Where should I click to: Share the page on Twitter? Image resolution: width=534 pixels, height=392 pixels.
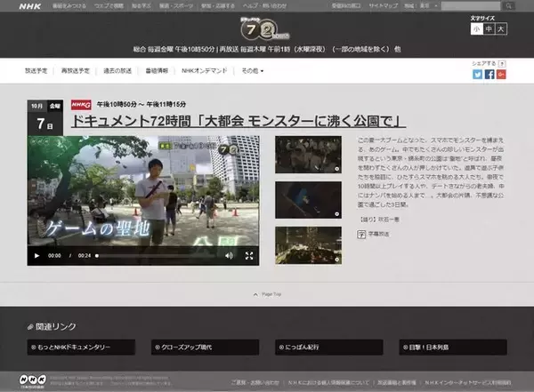click(477, 74)
